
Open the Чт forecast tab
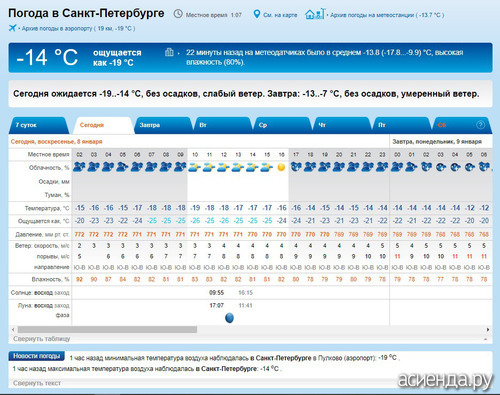point(341,125)
